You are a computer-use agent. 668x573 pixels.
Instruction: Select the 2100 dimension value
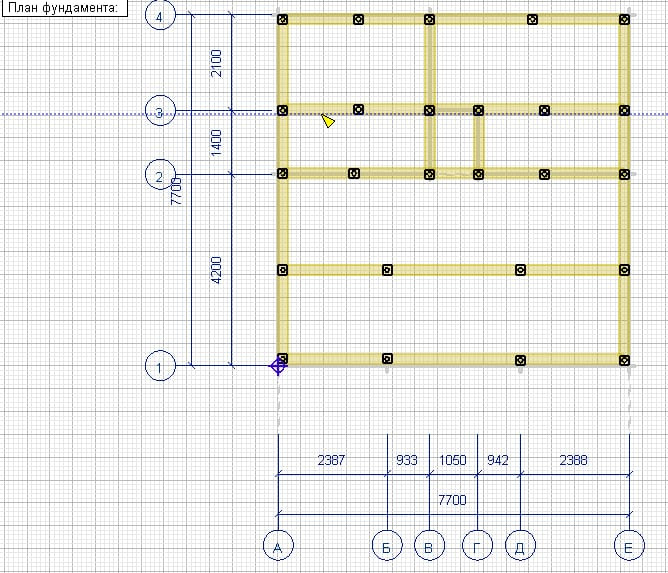(217, 63)
